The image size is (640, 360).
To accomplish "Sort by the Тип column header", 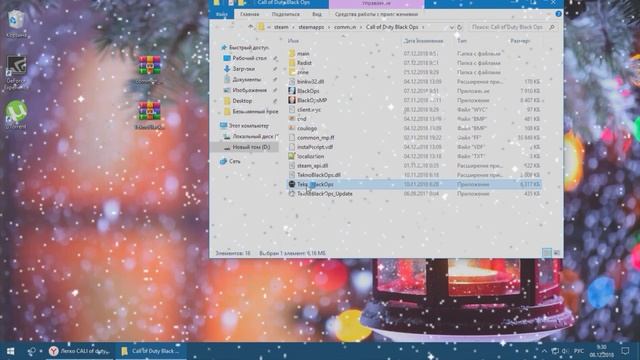I will (x=462, y=41).
